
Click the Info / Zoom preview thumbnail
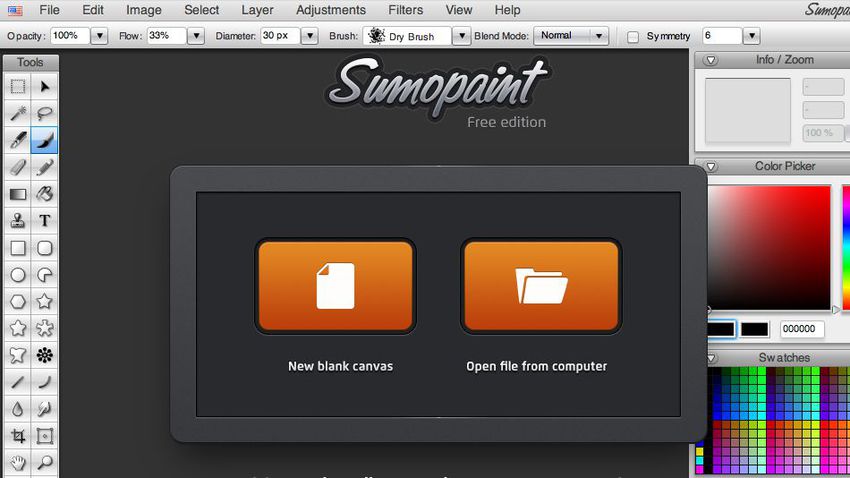coord(748,111)
